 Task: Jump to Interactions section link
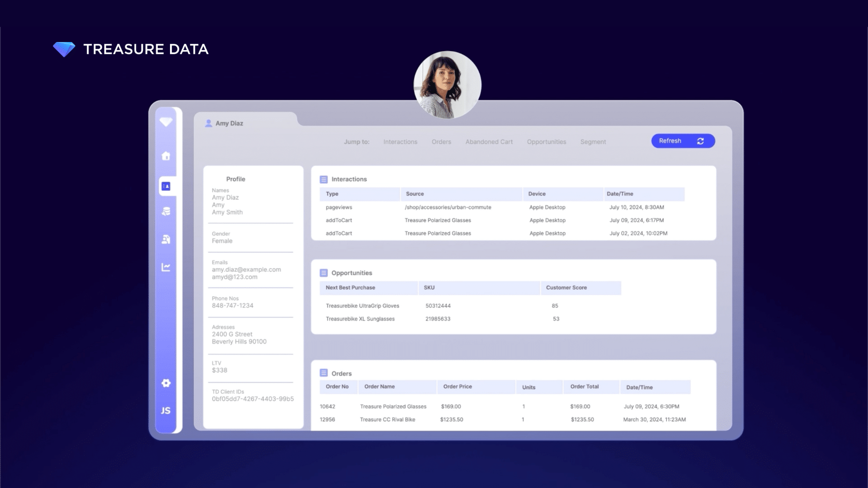click(400, 142)
